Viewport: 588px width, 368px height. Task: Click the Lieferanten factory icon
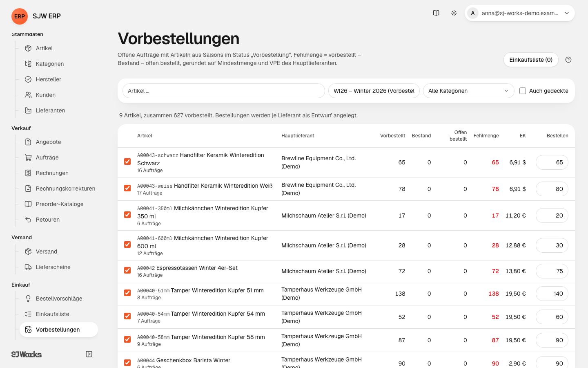click(28, 110)
